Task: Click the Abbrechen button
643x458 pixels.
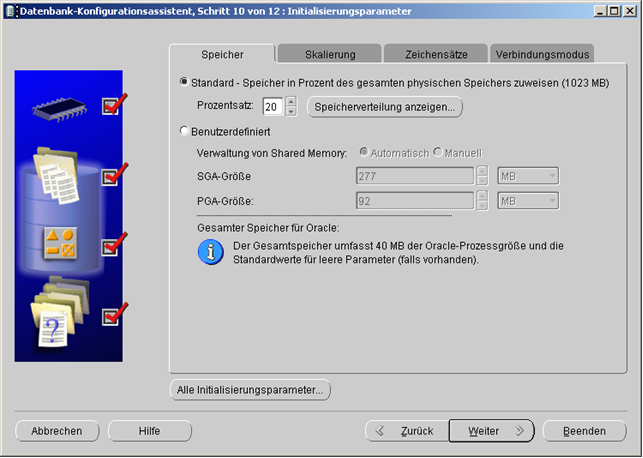Action: [57, 431]
